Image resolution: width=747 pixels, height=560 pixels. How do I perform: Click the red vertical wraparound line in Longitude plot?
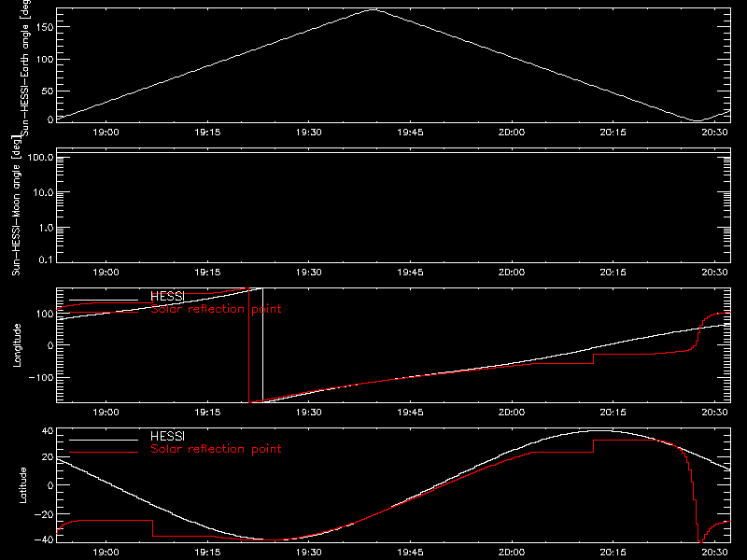pos(248,345)
